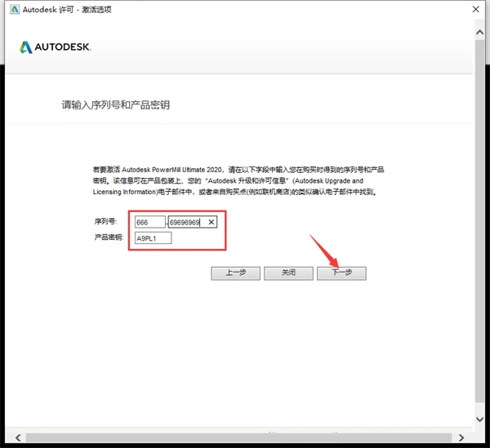The image size is (490, 448).
Task: Click horizontal scrollbar left arrow
Action: (18, 437)
